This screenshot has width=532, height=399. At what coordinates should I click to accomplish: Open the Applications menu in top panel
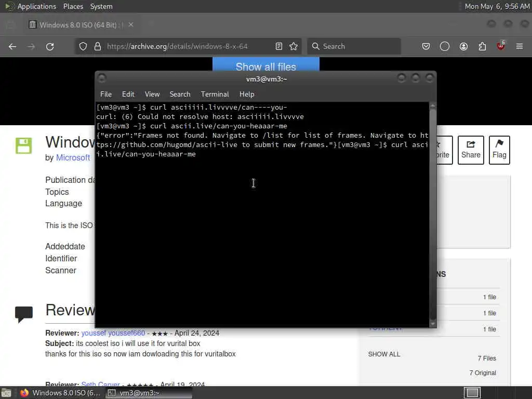[x=37, y=6]
